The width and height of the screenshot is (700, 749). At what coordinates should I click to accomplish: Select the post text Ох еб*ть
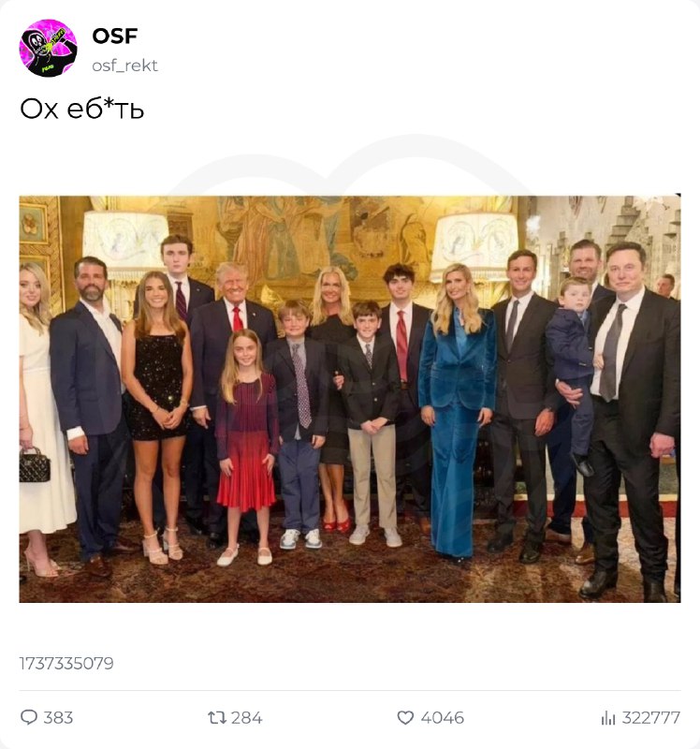tap(81, 109)
